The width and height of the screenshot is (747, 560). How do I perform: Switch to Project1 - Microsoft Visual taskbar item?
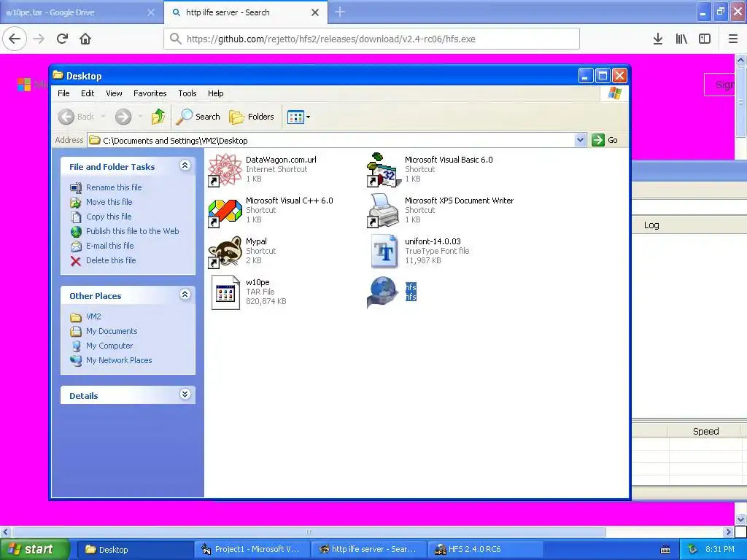(252, 550)
